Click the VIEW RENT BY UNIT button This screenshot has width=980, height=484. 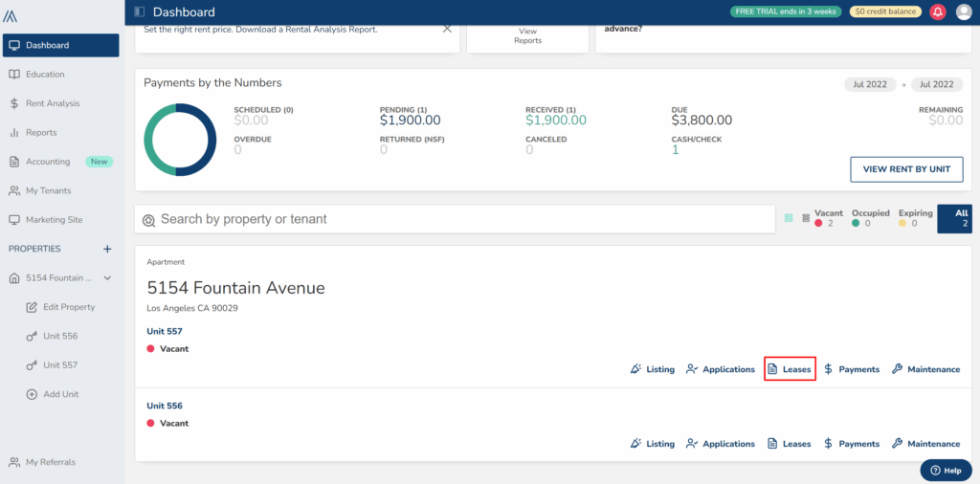905,169
